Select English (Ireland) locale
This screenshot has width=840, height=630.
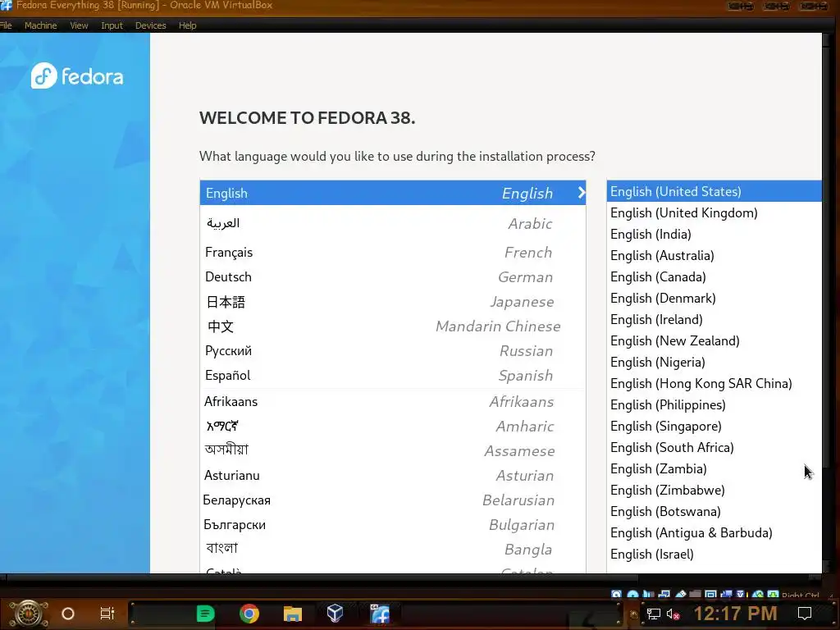pyautogui.click(x=714, y=320)
